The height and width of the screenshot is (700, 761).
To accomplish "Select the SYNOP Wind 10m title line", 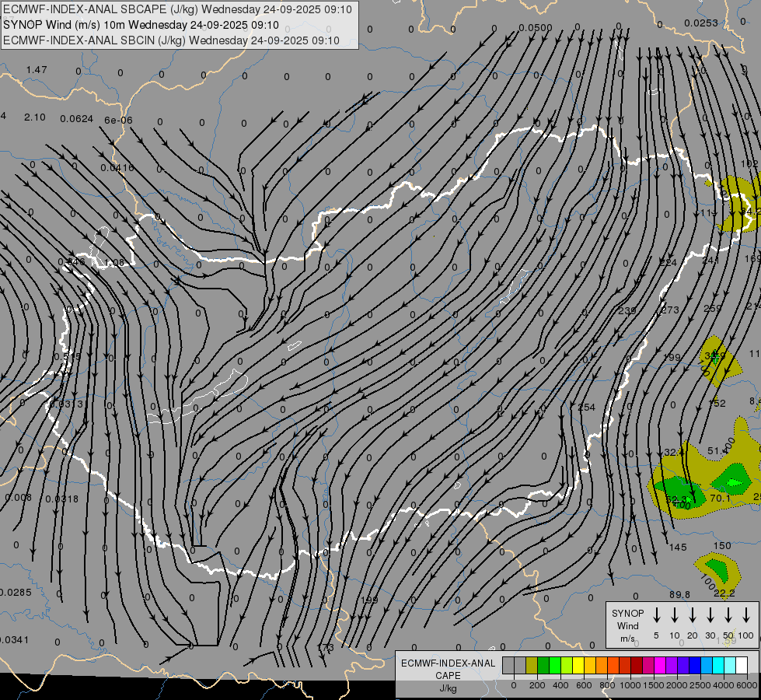I will tap(141, 25).
